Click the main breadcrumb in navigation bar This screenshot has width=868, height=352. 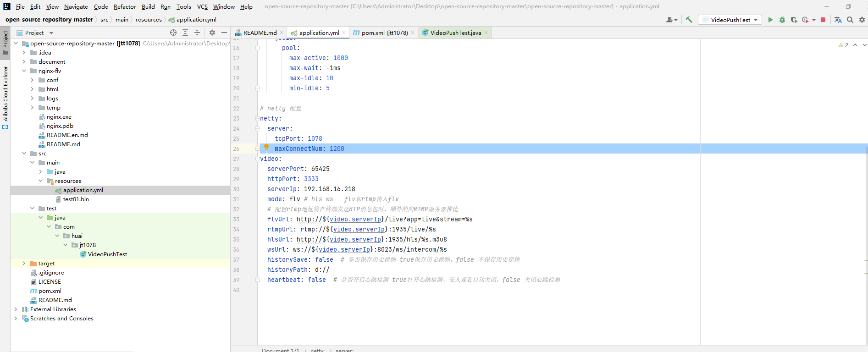(122, 20)
